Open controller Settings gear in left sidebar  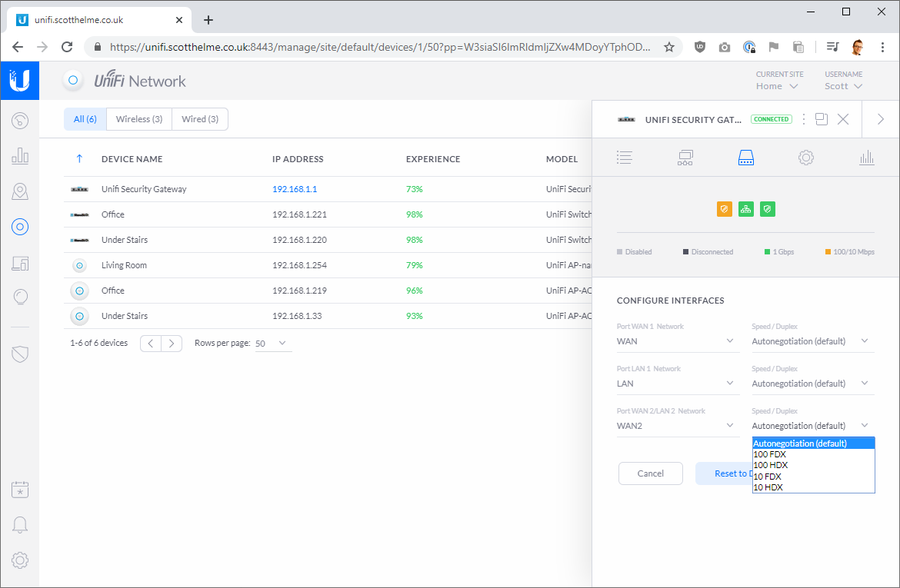(x=20, y=560)
